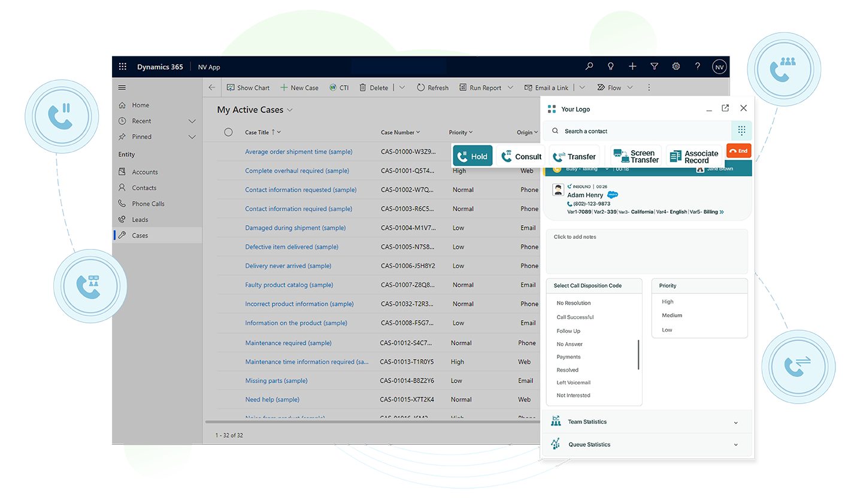Open Run Report dropdown chevron
Image resolution: width=848 pixels, height=504 pixels.
[510, 87]
